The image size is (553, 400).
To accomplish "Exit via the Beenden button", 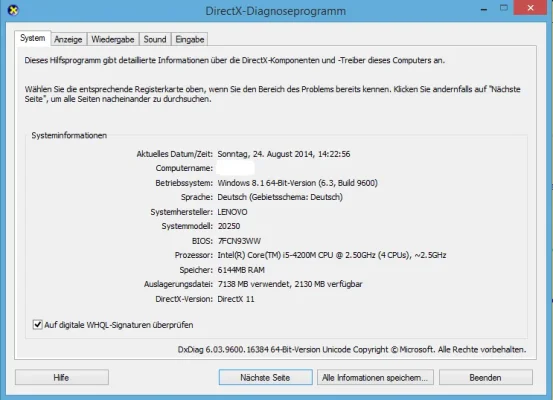I will [486, 377].
